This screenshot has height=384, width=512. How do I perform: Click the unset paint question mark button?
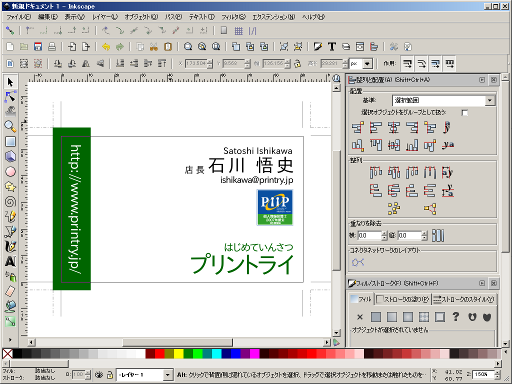(456, 317)
